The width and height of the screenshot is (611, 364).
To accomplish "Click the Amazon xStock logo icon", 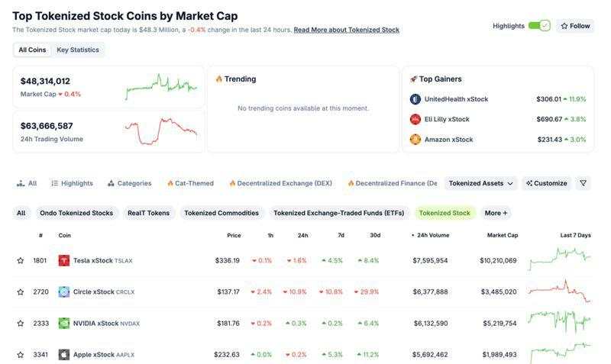I will pyautogui.click(x=415, y=140).
